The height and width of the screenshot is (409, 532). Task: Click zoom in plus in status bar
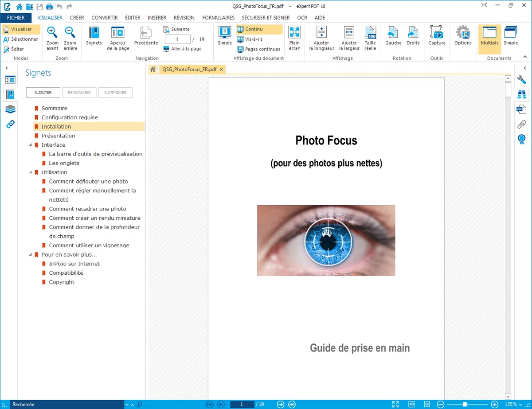pyautogui.click(x=495, y=404)
